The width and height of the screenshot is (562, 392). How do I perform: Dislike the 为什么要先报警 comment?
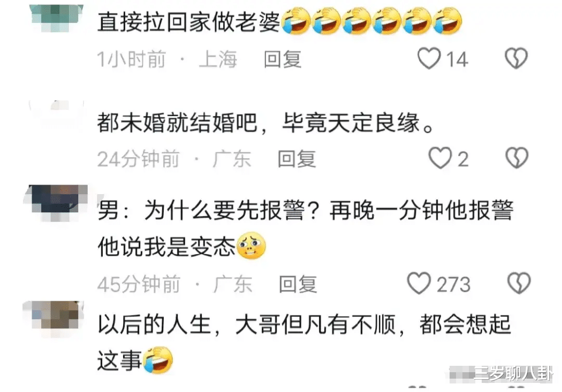(x=519, y=283)
